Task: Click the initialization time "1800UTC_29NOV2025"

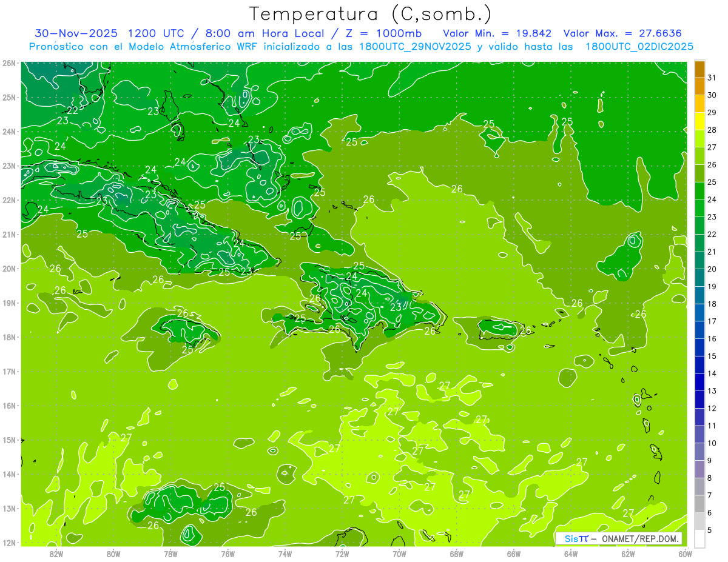Action: point(416,46)
